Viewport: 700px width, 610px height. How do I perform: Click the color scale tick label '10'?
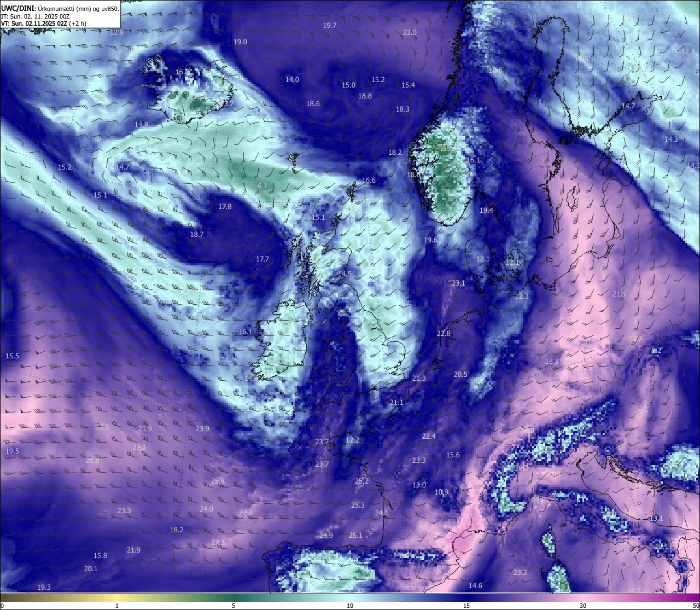[350, 606]
